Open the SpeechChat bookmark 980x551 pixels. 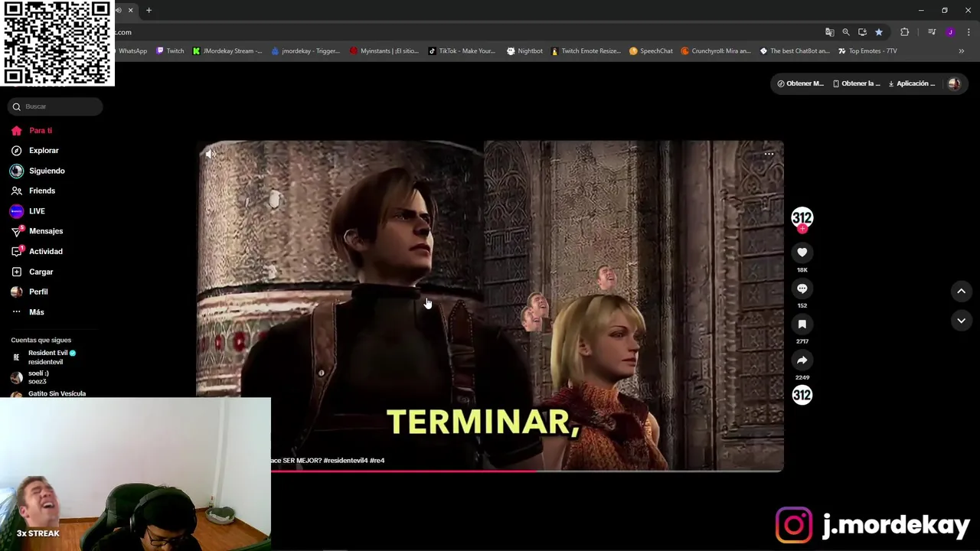coord(651,51)
